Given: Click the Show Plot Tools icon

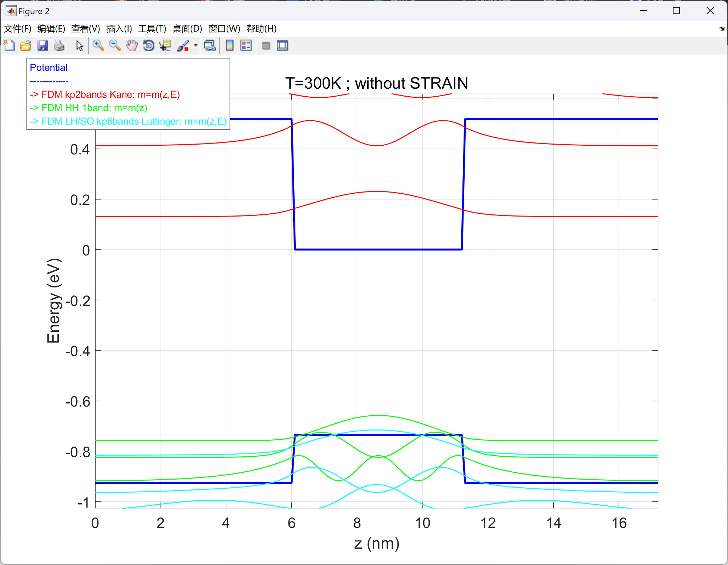Looking at the screenshot, I should [282, 46].
